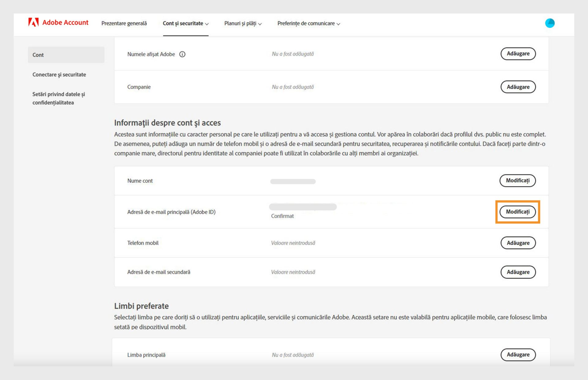This screenshot has height=380, width=588.
Task: Click Modificați for Nume cont
Action: [518, 180]
